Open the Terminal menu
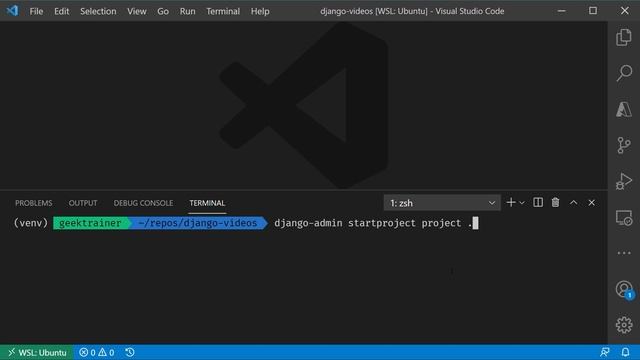Viewport: 640px width, 360px height. tap(223, 11)
